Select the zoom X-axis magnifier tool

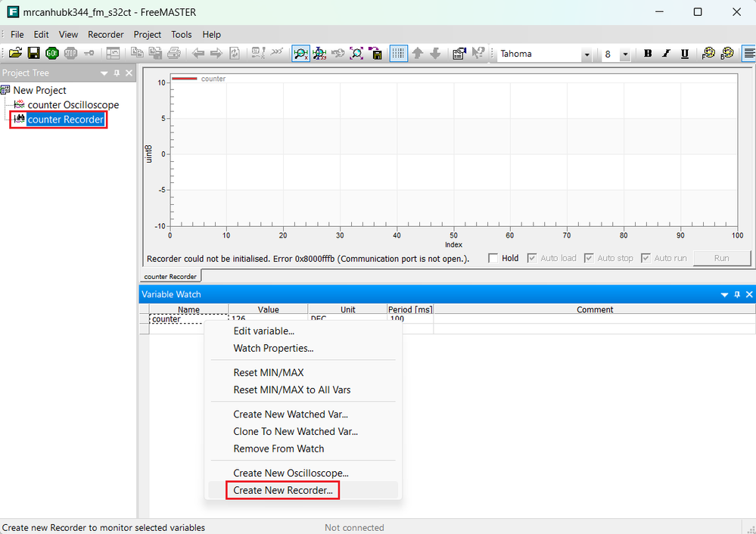pyautogui.click(x=301, y=53)
